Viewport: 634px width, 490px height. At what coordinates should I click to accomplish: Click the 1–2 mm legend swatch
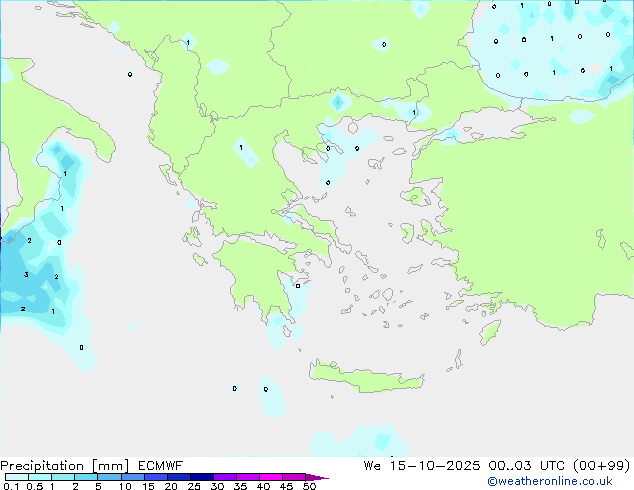coord(63,477)
